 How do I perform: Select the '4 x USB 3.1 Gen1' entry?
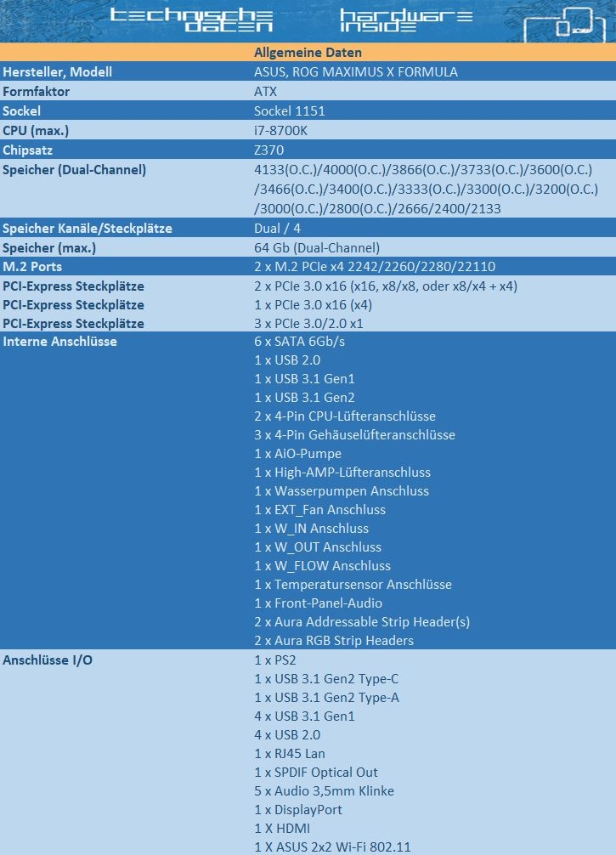click(304, 716)
